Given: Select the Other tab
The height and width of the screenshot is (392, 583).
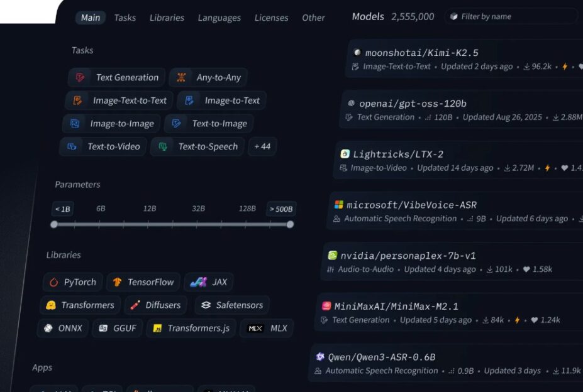Looking at the screenshot, I should click(x=313, y=18).
